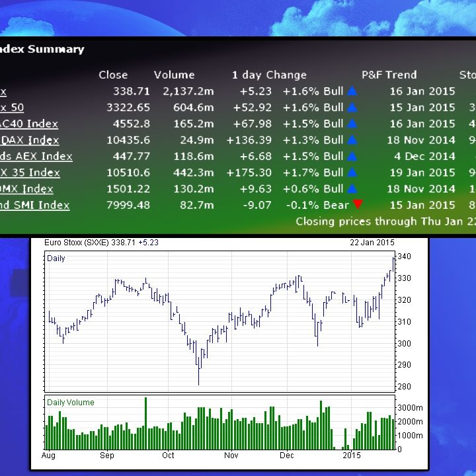Click the 22 Jan 2015 chart date
This screenshot has height=476, width=476.
point(372,243)
